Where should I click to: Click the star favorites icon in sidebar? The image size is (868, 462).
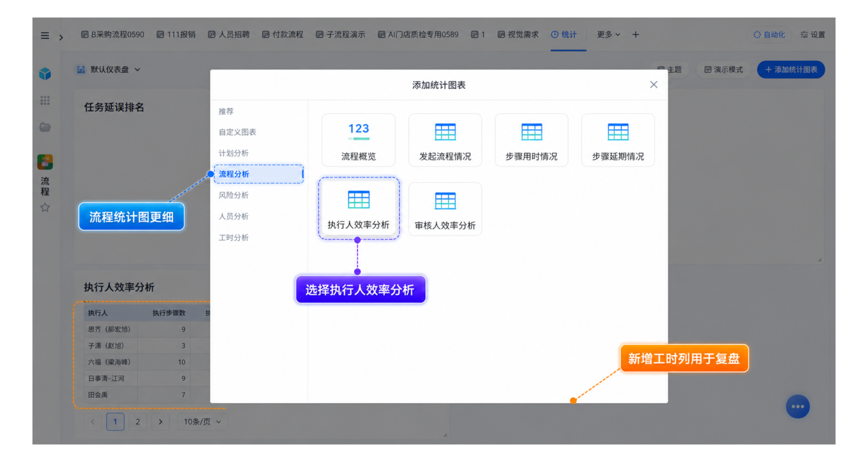click(45, 207)
